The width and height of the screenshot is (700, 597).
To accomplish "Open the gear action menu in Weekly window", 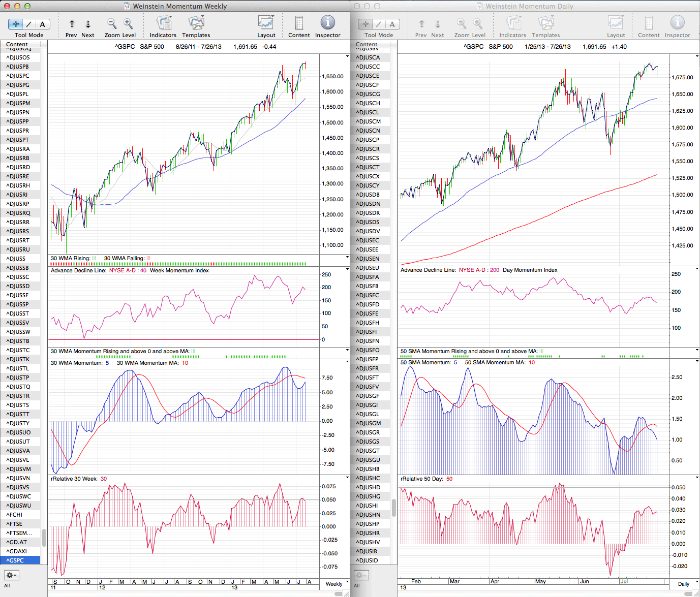I will 11,575.
